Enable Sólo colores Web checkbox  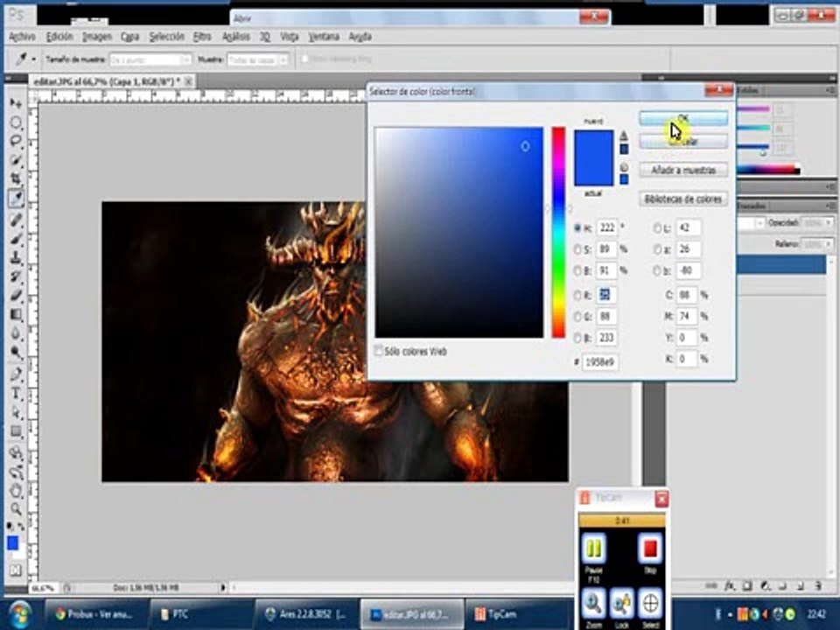[x=378, y=351]
